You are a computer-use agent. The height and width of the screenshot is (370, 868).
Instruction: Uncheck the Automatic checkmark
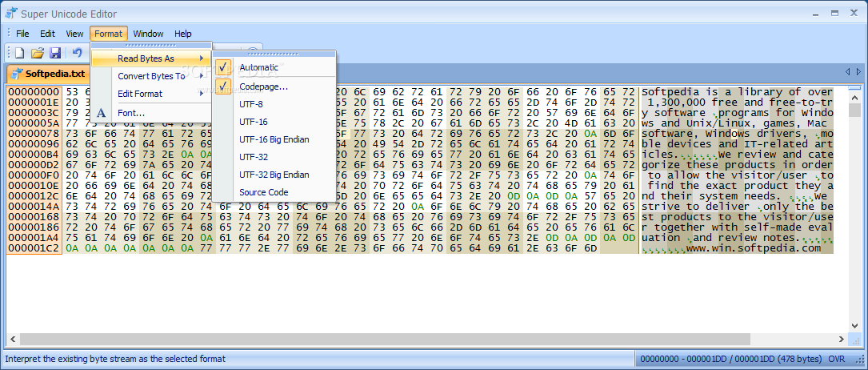pos(223,67)
